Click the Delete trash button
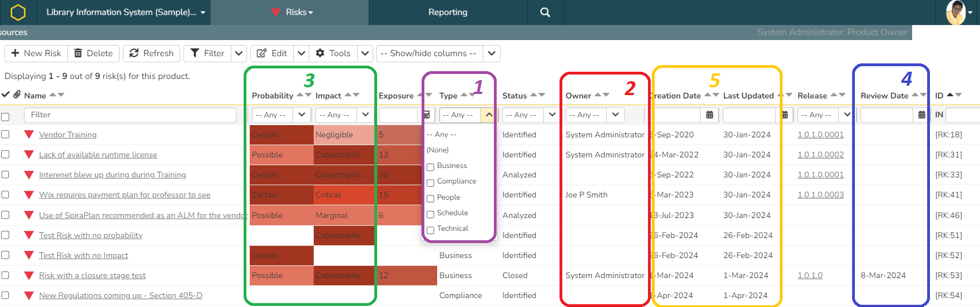The image size is (980, 307). (93, 53)
